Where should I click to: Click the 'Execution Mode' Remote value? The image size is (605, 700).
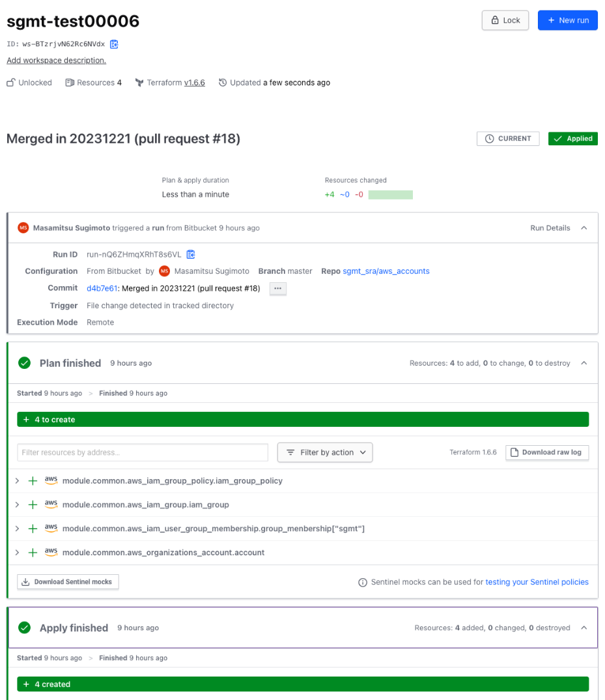click(100, 323)
